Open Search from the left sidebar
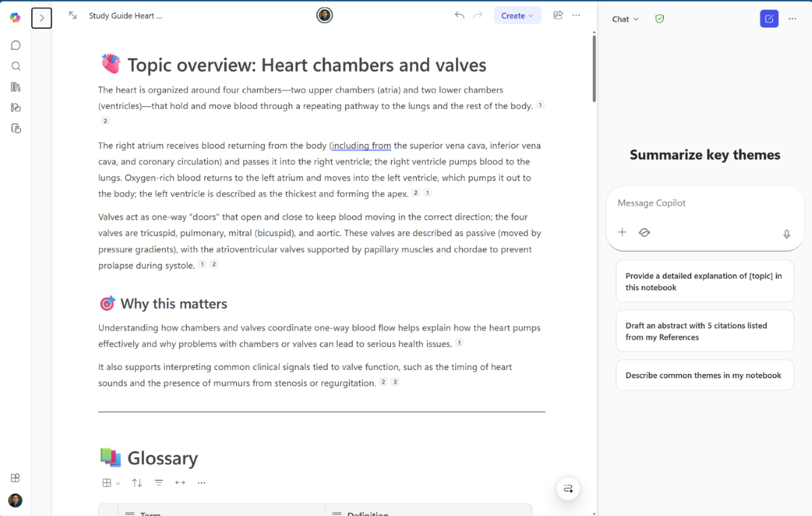This screenshot has width=812, height=516. (16, 66)
